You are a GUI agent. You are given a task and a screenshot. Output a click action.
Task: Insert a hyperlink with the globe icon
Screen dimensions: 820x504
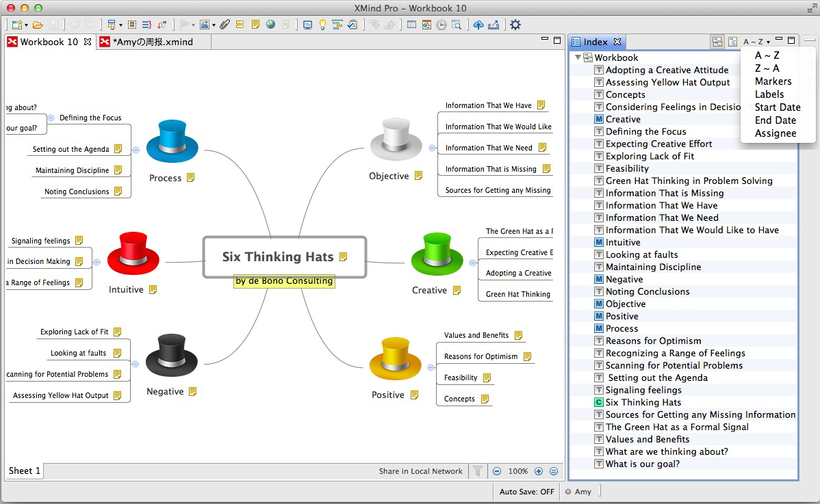point(270,25)
